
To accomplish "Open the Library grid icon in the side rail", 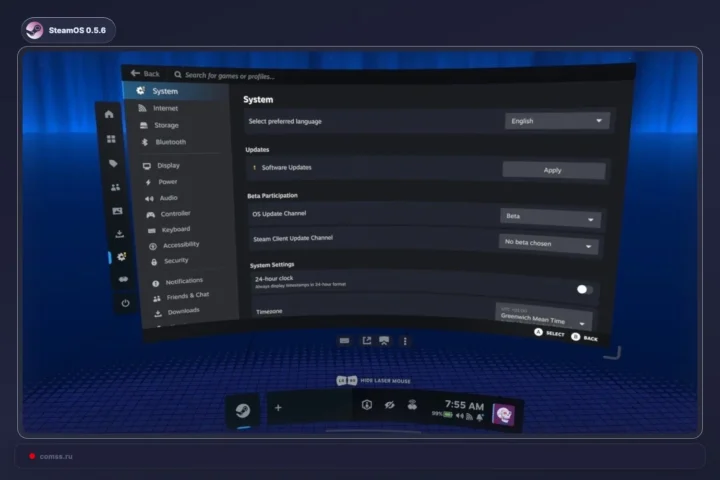I will click(x=111, y=139).
